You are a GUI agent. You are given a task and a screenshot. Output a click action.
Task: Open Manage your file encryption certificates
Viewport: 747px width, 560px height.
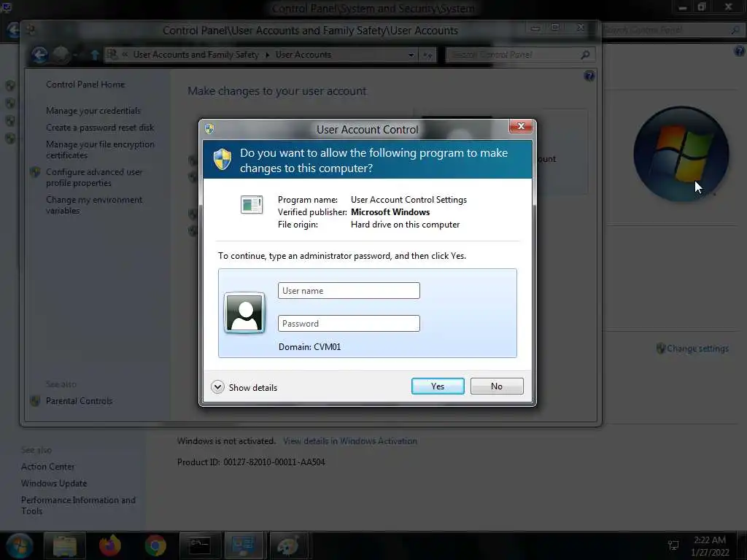coord(100,149)
